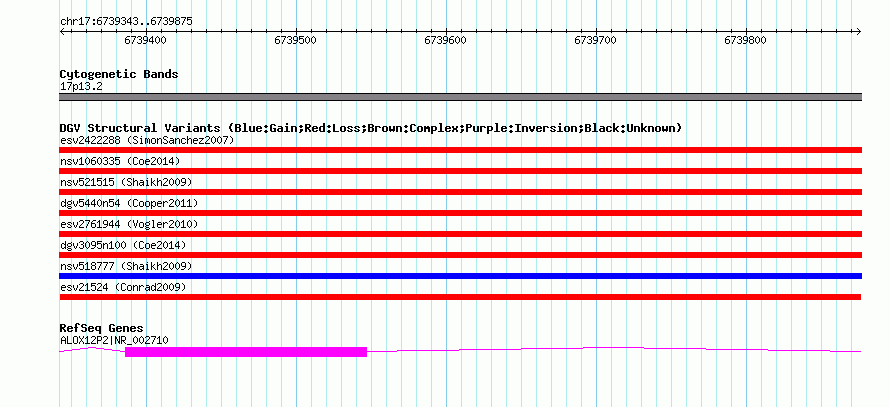Click the esv21524 (Conrad2009) label
The width and height of the screenshot is (890, 407).
point(123,287)
